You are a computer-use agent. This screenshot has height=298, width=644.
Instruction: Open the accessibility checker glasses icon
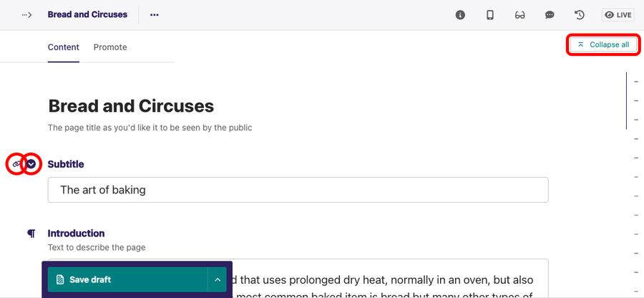[x=520, y=15]
